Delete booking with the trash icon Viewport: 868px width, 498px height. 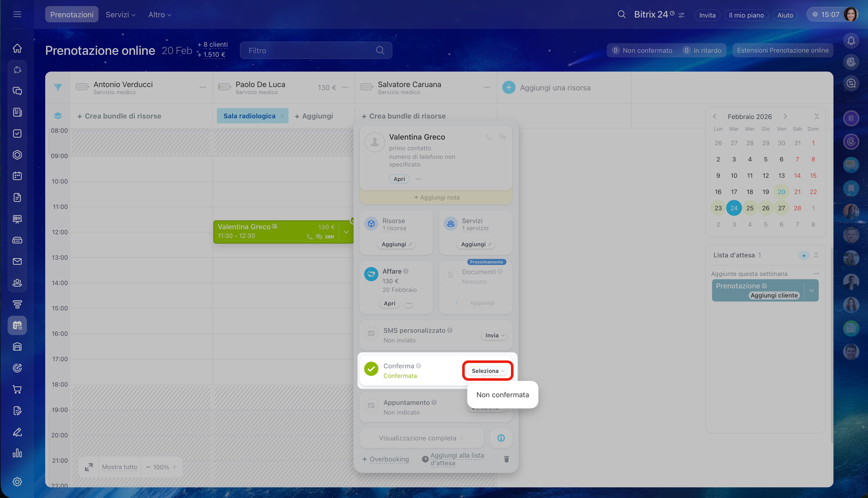click(506, 459)
